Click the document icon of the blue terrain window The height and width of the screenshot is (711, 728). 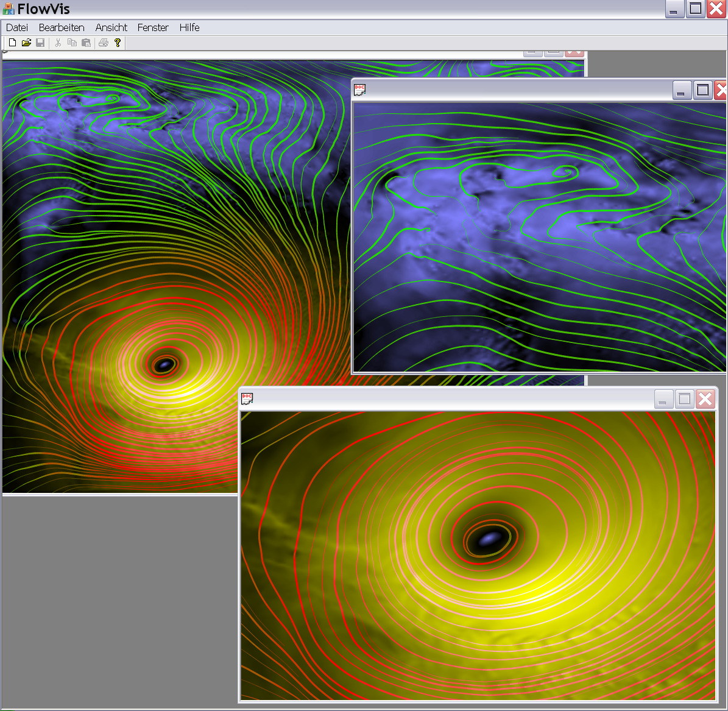(x=360, y=90)
